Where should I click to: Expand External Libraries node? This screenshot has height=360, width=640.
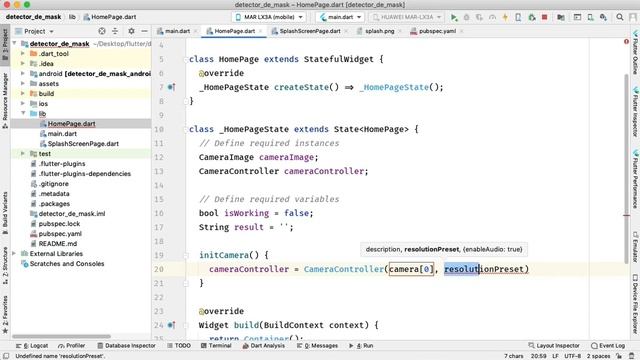point(14,253)
